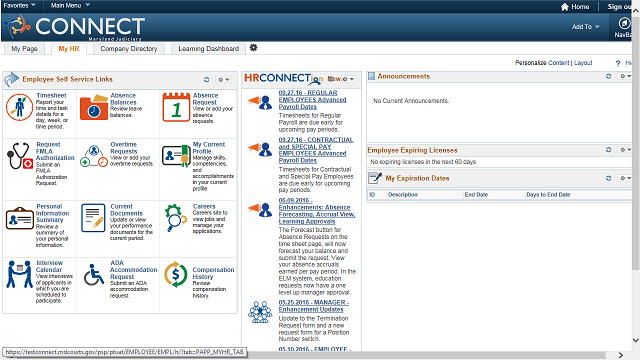
Task: Open the My Current Profile certificate icon
Action: point(176,156)
